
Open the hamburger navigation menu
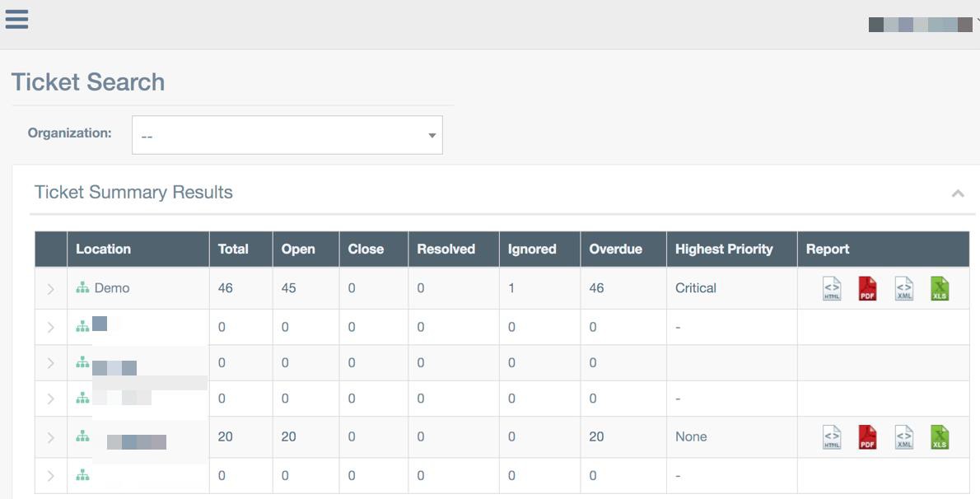[16, 20]
